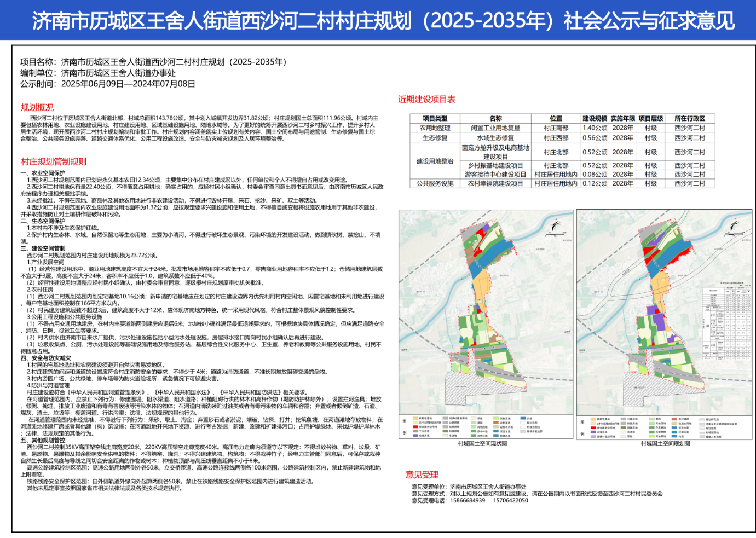Image resolution: width=756 pixels, height=538 pixels.
Task: Click the legend below the planning map
Action: (663, 427)
